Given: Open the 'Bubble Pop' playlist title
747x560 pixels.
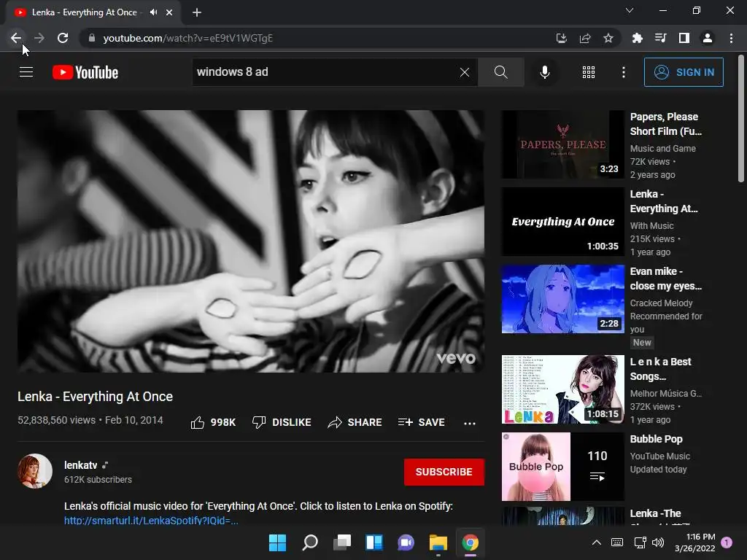Looking at the screenshot, I should click(656, 439).
